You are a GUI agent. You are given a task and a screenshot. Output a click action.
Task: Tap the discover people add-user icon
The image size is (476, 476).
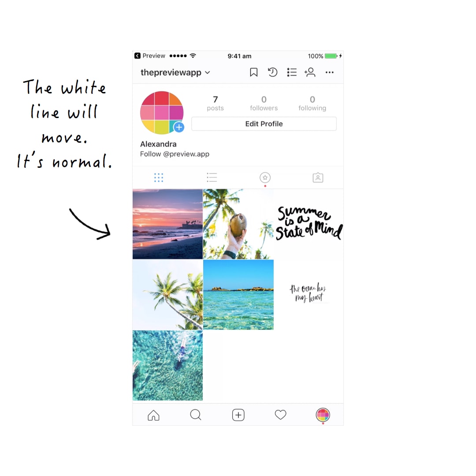[310, 72]
